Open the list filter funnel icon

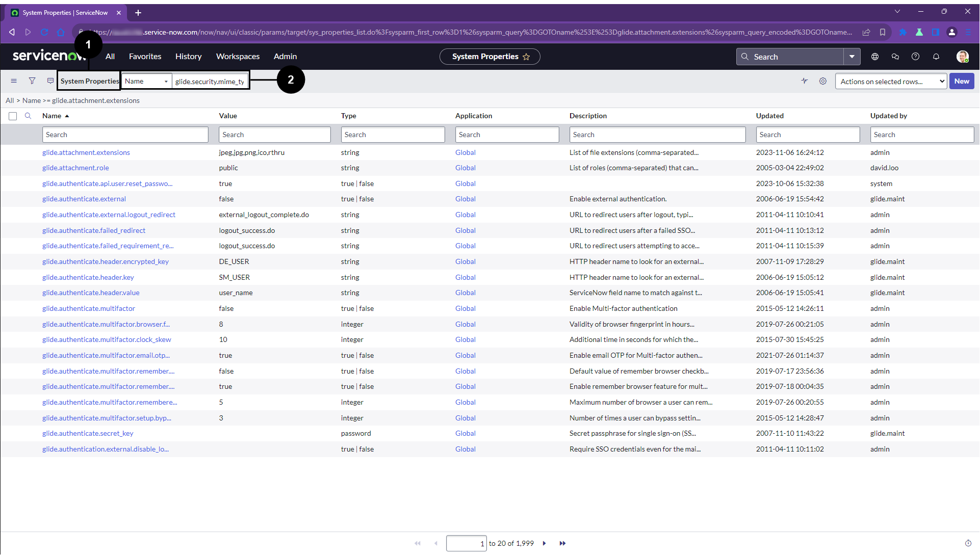coord(32,81)
